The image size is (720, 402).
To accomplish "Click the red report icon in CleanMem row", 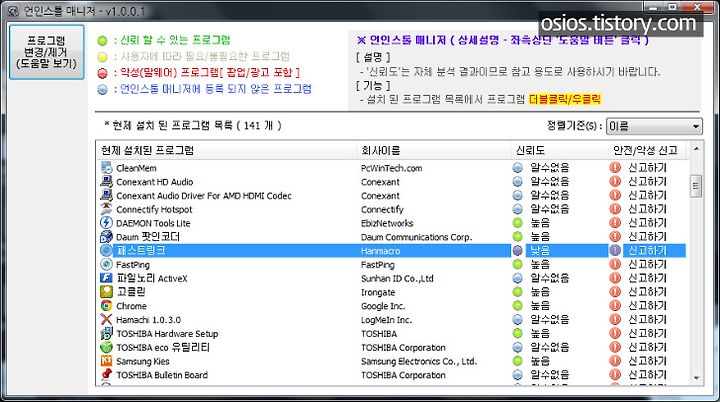I will (x=615, y=168).
